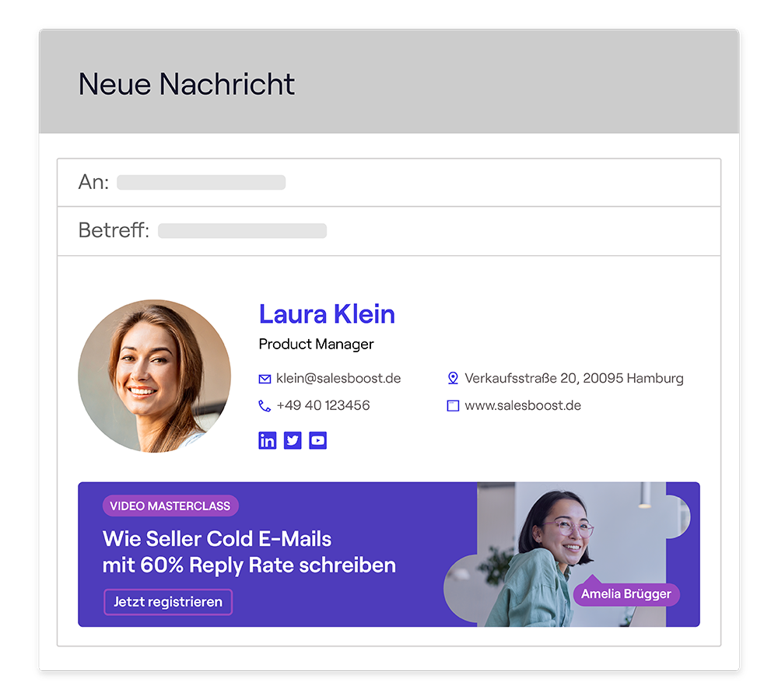Click the Betreff subject field
This screenshot has height=700, width=778.
click(x=389, y=231)
